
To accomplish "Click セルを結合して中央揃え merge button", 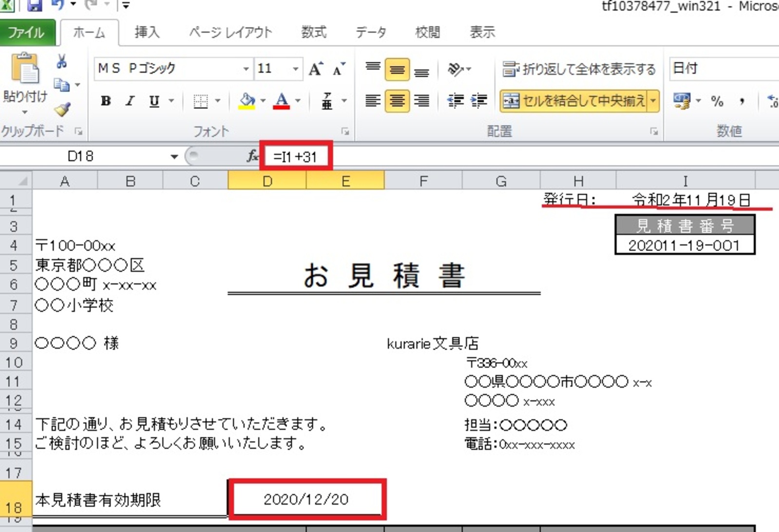I will pyautogui.click(x=574, y=101).
